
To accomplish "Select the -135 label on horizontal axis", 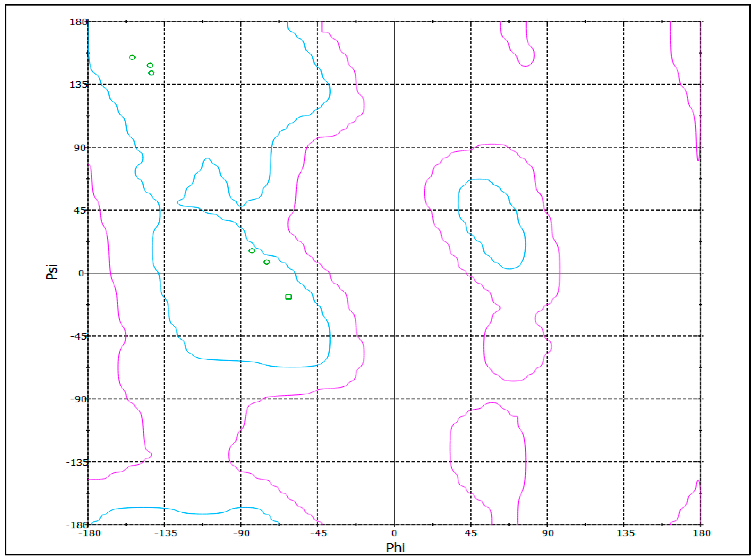I will [x=166, y=534].
